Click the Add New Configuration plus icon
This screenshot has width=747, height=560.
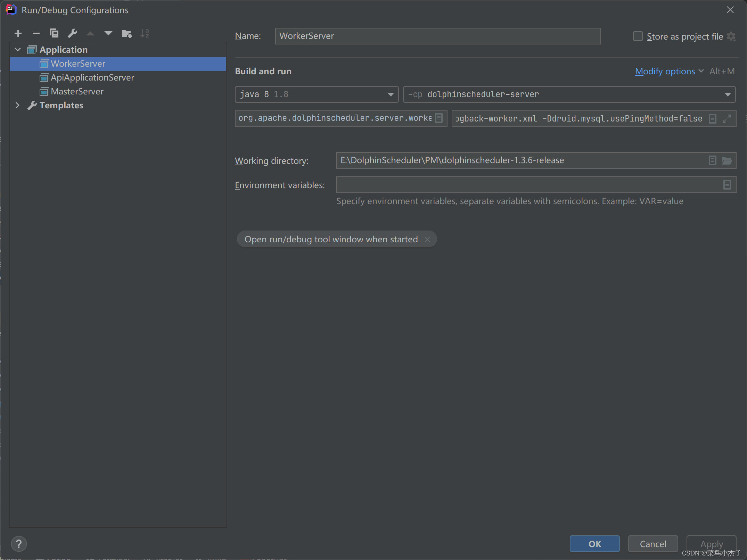click(x=18, y=33)
